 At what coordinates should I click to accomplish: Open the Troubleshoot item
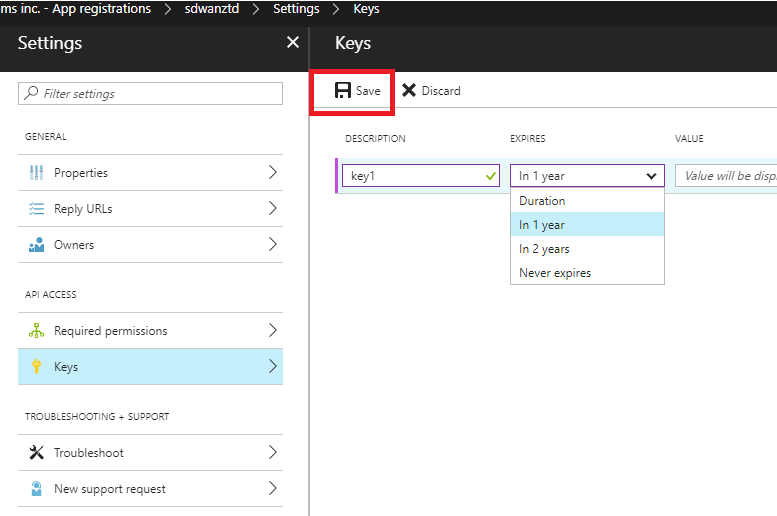point(150,453)
